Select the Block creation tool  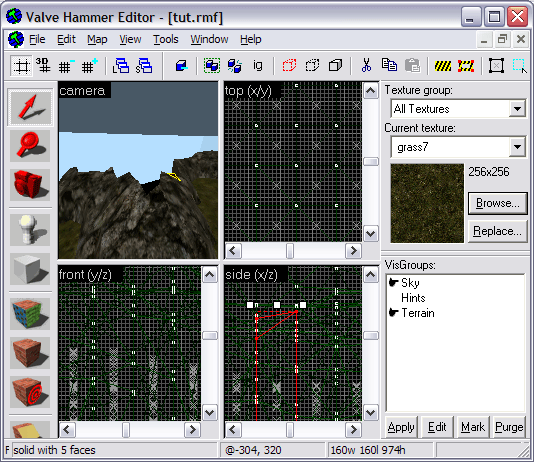30,269
